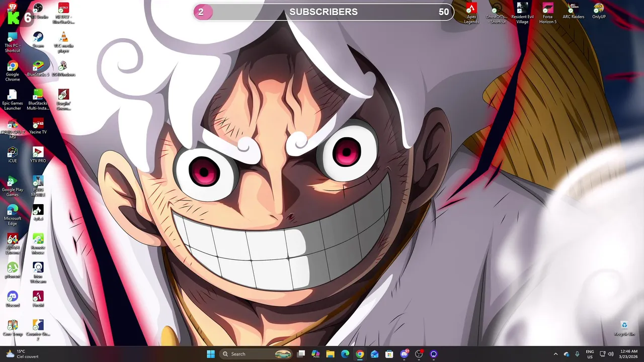Select the YTV PRO desktop icon
The width and height of the screenshot is (644, 362).
[x=38, y=155]
